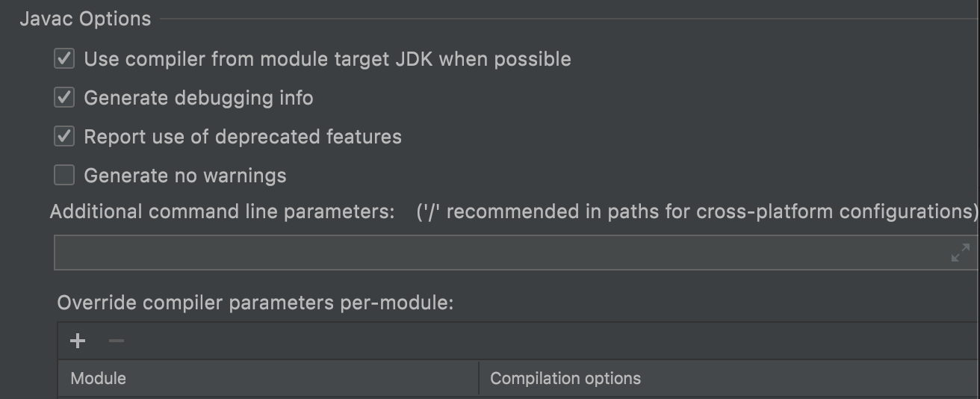The height and width of the screenshot is (399, 980).
Task: Expand the command line parameters field
Action: 960,253
